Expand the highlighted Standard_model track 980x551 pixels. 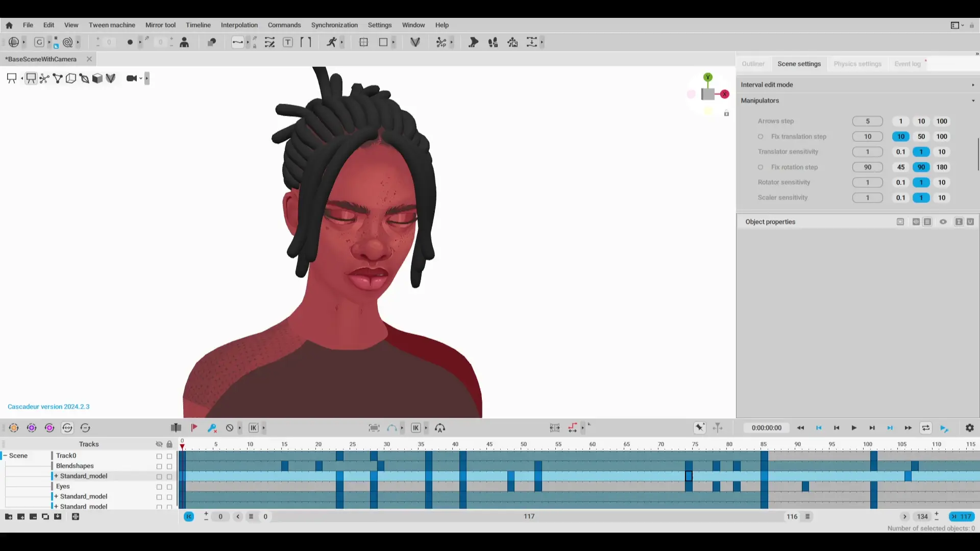(56, 476)
